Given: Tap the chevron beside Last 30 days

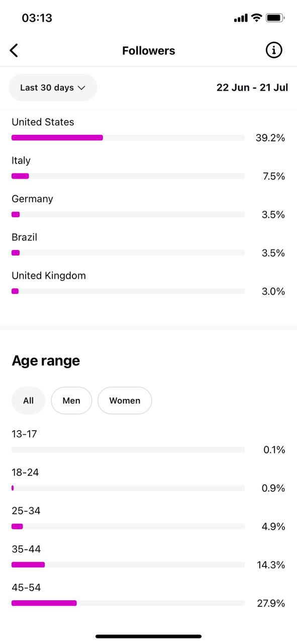Looking at the screenshot, I should (x=81, y=88).
